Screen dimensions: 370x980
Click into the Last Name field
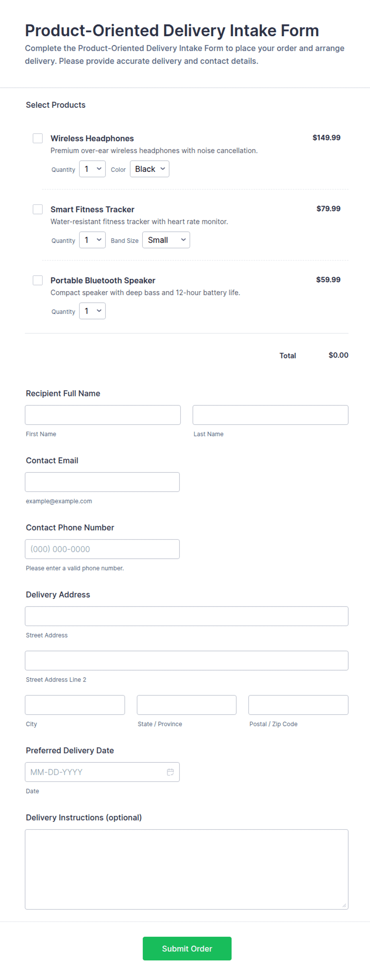pos(271,415)
